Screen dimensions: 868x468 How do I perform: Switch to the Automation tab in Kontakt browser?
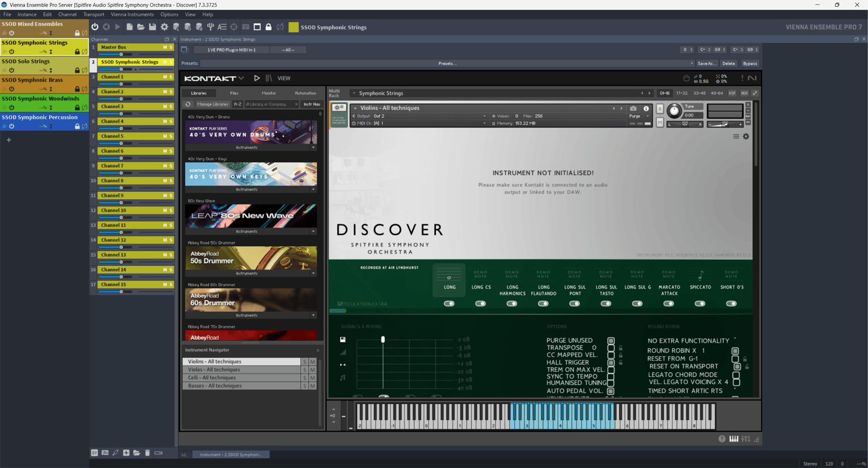pos(306,93)
